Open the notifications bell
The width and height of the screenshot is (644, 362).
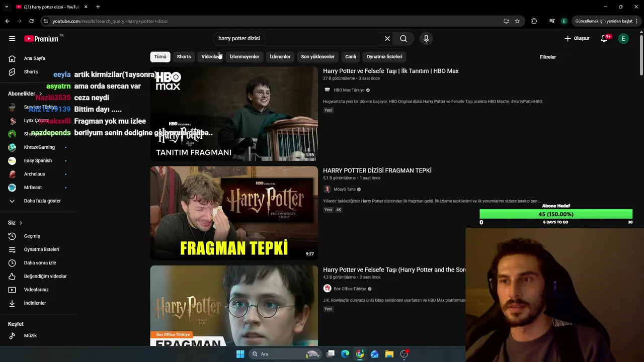pos(604,39)
